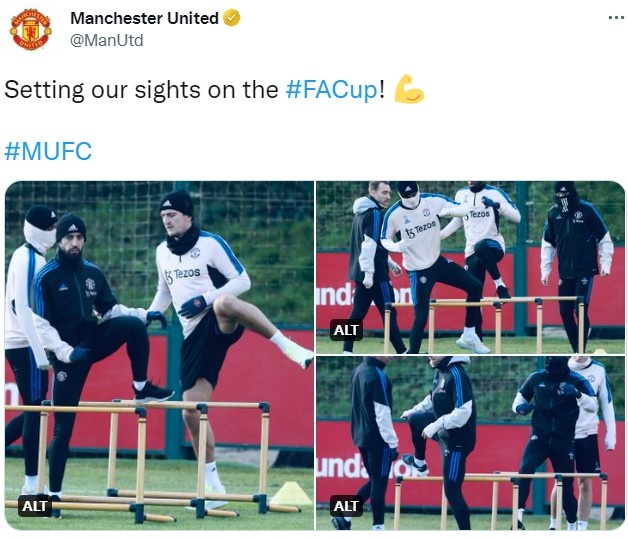Open the bottom-right training photo
This screenshot has height=539, width=628.
point(471,443)
